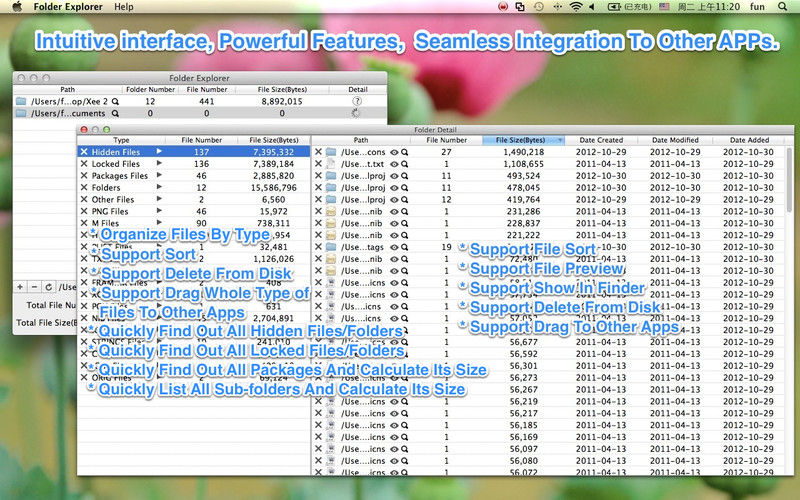Click the X icon beside Locked Files
This screenshot has width=800, height=500.
(x=84, y=164)
